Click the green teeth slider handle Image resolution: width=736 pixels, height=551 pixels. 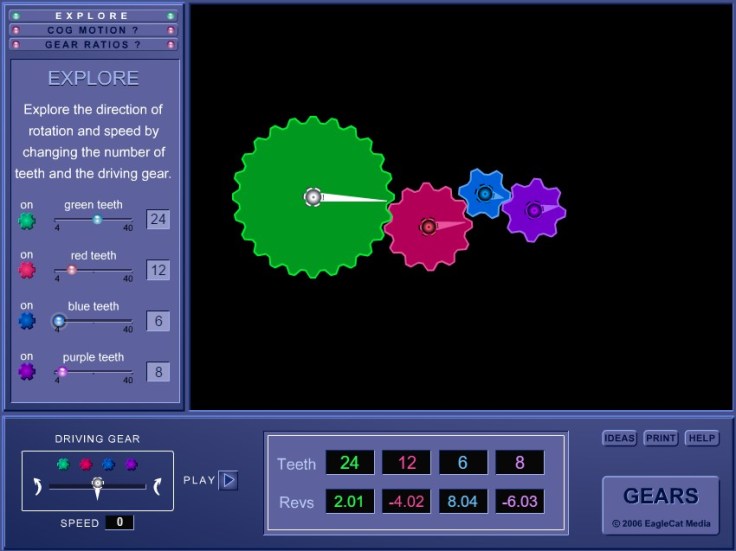coord(97,219)
